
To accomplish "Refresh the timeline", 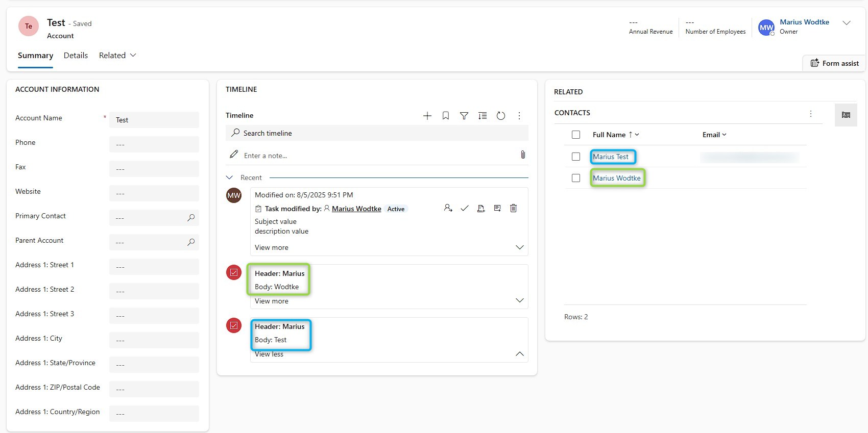I will pos(501,116).
